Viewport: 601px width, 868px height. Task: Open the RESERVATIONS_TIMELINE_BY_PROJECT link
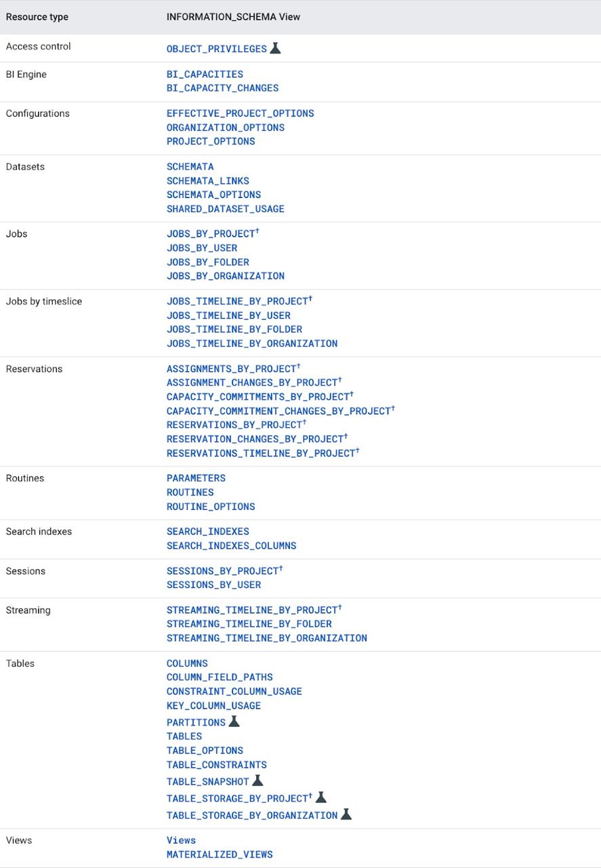261,453
